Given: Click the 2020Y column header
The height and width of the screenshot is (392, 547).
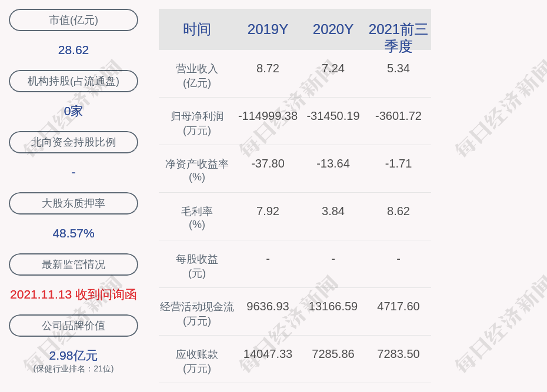Looking at the screenshot, I should point(333,29).
